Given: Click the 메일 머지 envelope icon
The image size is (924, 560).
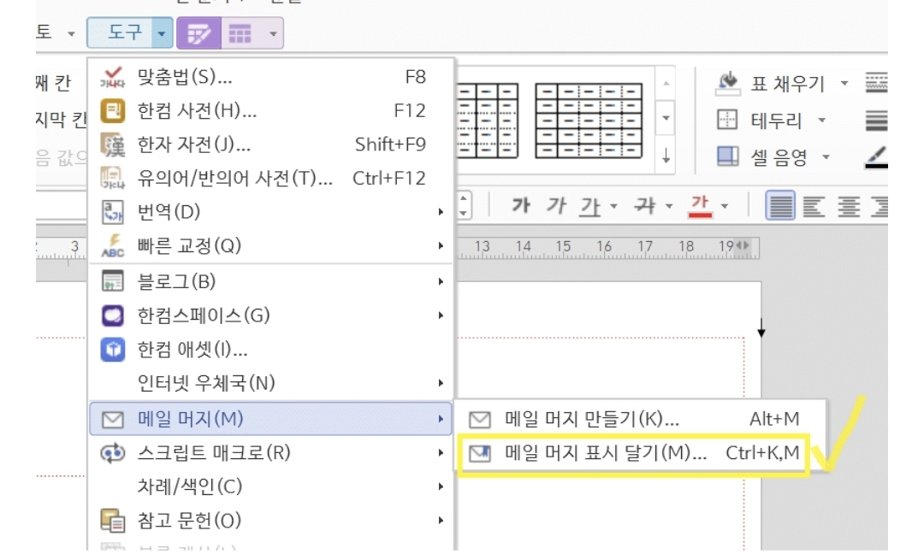Looking at the screenshot, I should [x=113, y=419].
